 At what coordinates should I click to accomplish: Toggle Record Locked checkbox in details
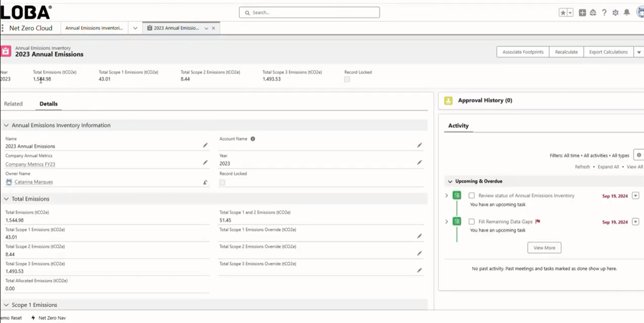pyautogui.click(x=222, y=182)
